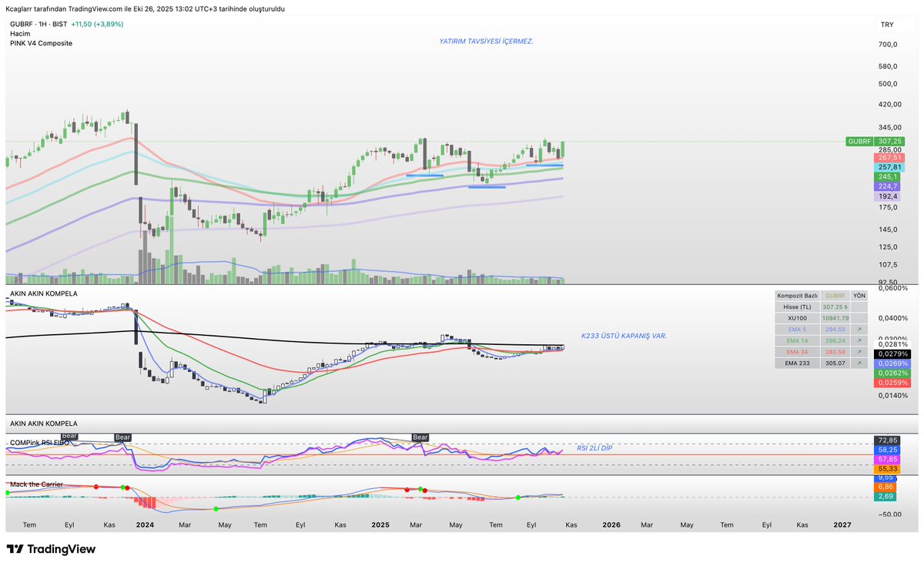Click the 0,0400% axis label
Image resolution: width=924 pixels, height=566 pixels.
tap(893, 317)
